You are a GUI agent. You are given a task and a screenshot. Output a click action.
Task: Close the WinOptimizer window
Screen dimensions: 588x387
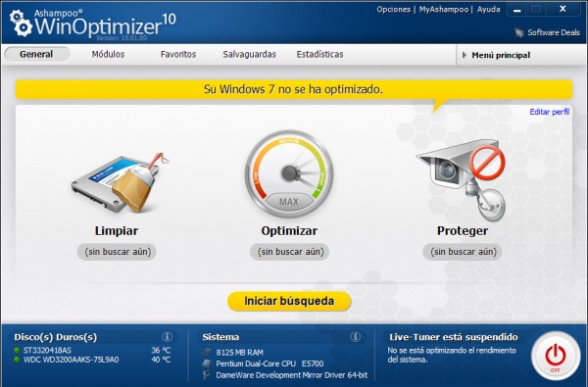click(563, 9)
